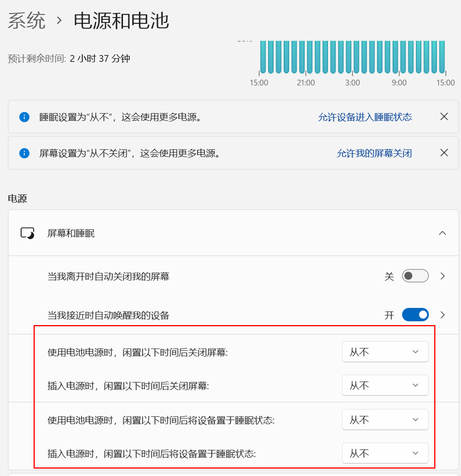Open the battery sleep time dropdown
Screen dimensions: 461x476
pos(385,420)
